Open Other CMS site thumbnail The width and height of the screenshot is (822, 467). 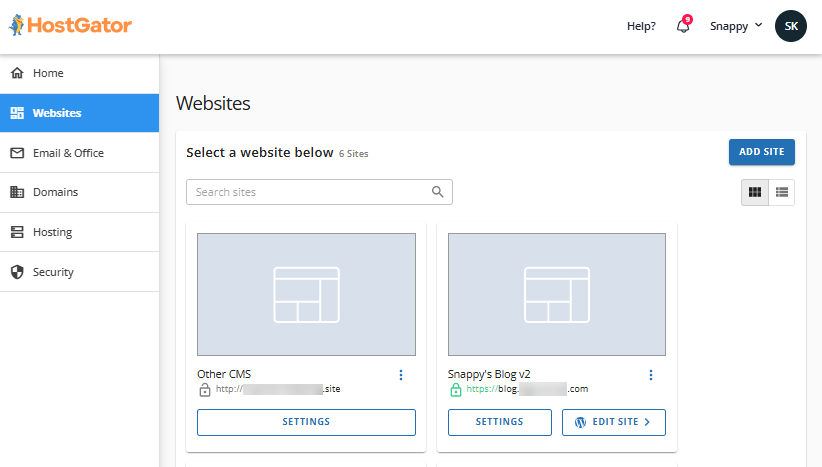pos(306,295)
